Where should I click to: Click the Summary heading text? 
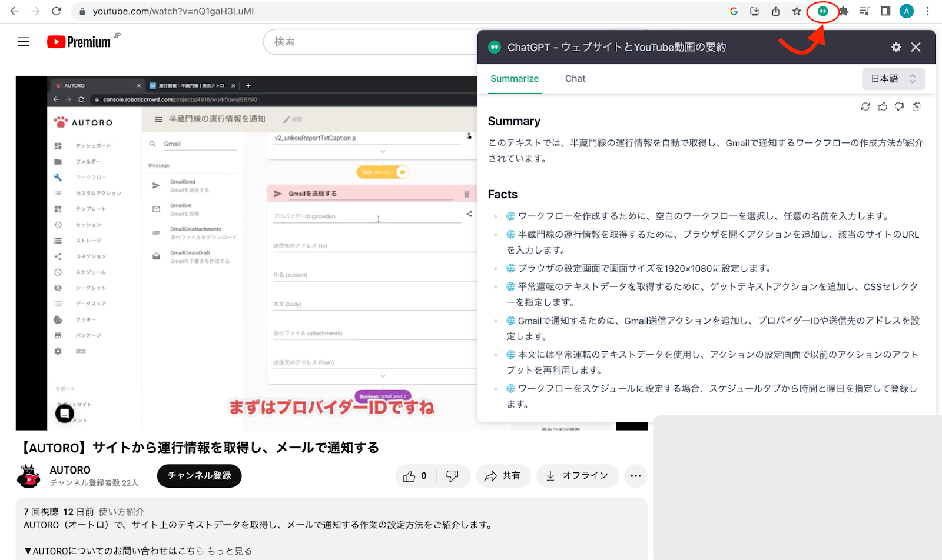pyautogui.click(x=514, y=121)
